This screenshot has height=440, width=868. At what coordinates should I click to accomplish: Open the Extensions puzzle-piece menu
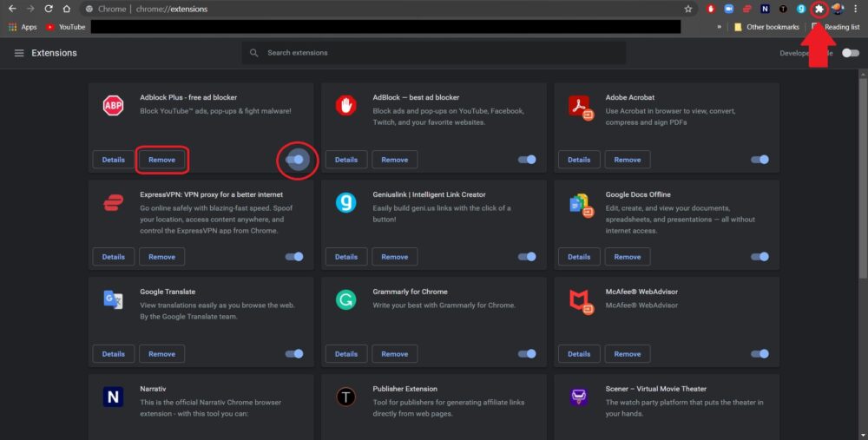tap(819, 9)
